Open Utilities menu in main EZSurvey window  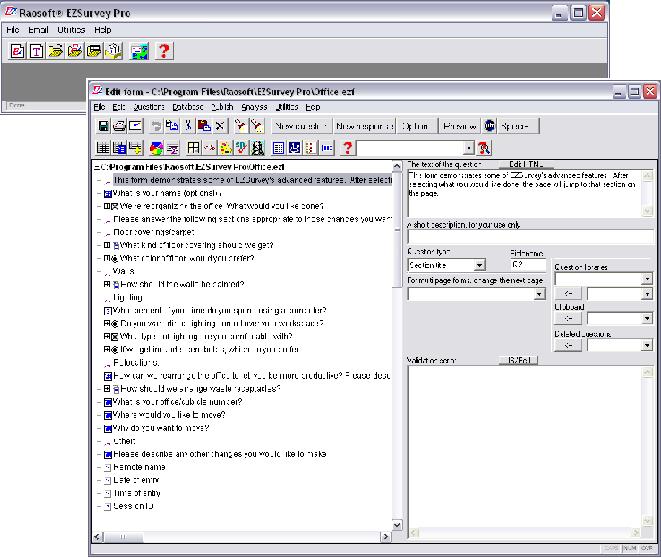click(71, 30)
